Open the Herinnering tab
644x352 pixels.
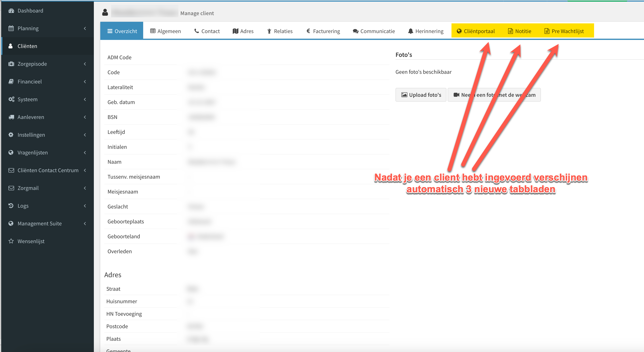tap(426, 31)
